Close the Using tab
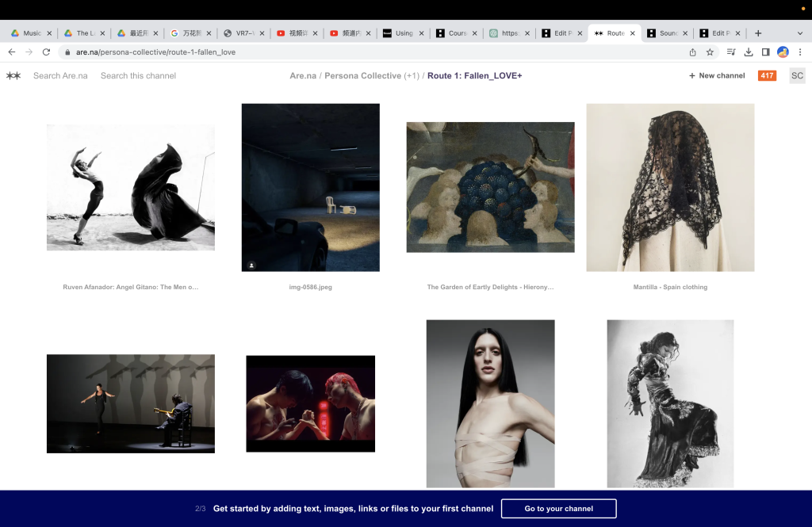The height and width of the screenshot is (527, 812). pos(422,33)
